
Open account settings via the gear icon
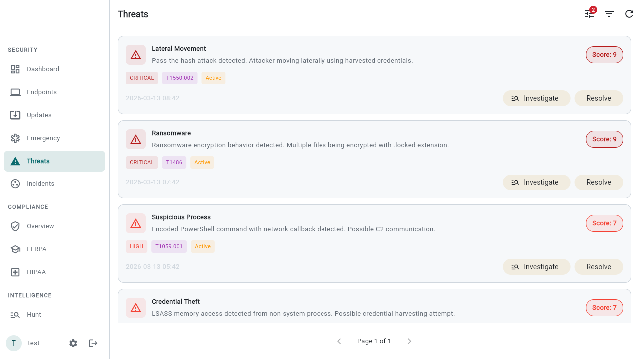pos(73,343)
